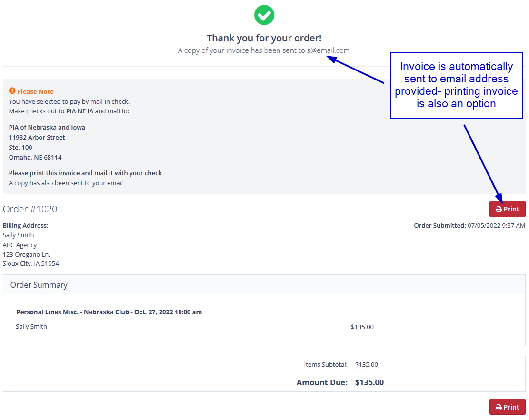Click the blue invoice annotation text box

point(456,85)
